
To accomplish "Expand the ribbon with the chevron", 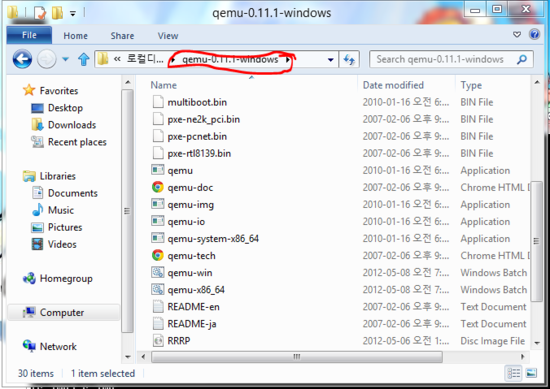I will 517,34.
